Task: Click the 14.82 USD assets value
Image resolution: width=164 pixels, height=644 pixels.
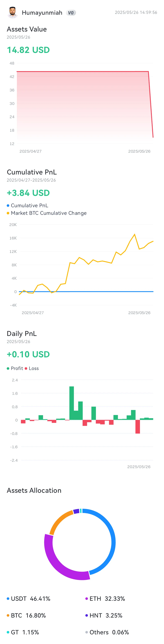Action: [x=28, y=50]
